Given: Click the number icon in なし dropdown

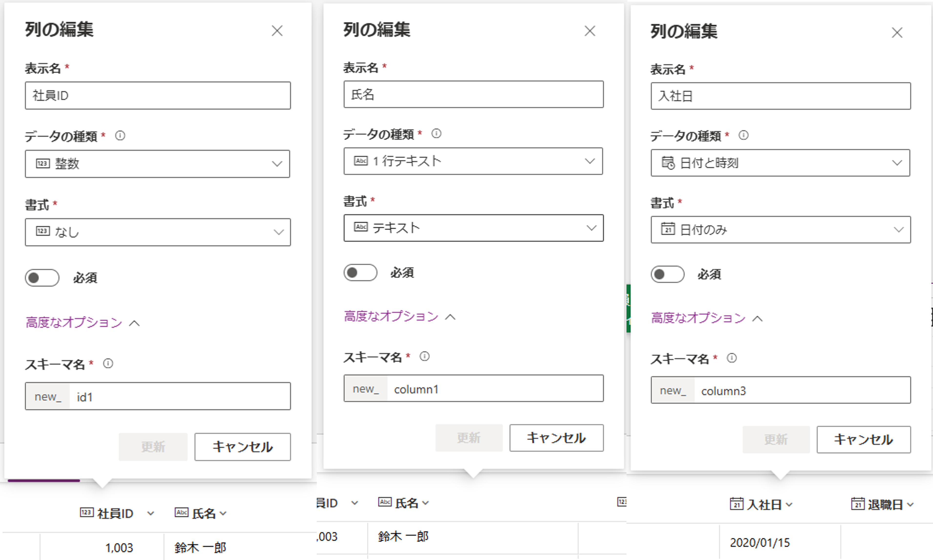Looking at the screenshot, I should tap(43, 231).
